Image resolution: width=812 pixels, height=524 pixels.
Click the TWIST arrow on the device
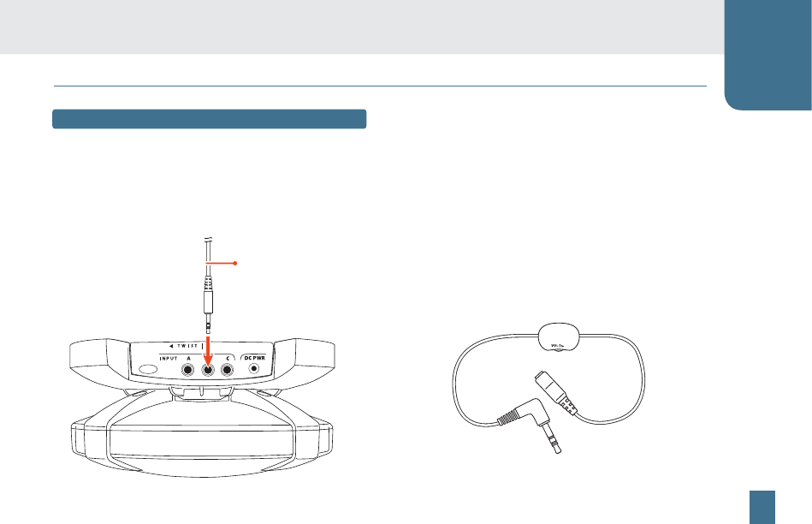(170, 346)
